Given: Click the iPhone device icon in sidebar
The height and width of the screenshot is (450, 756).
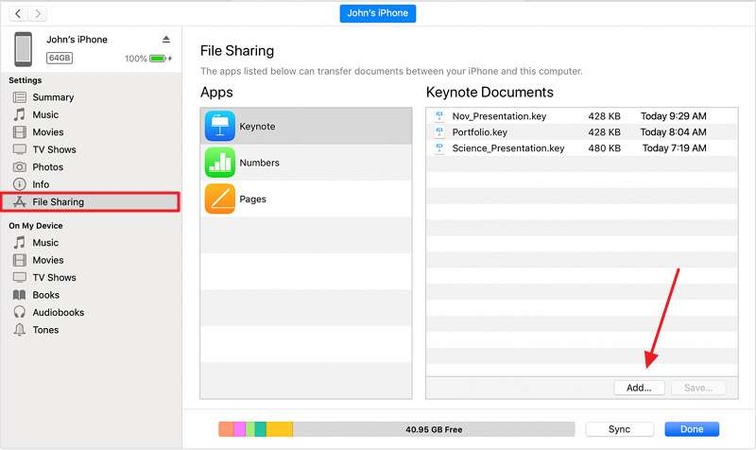Looking at the screenshot, I should point(23,49).
